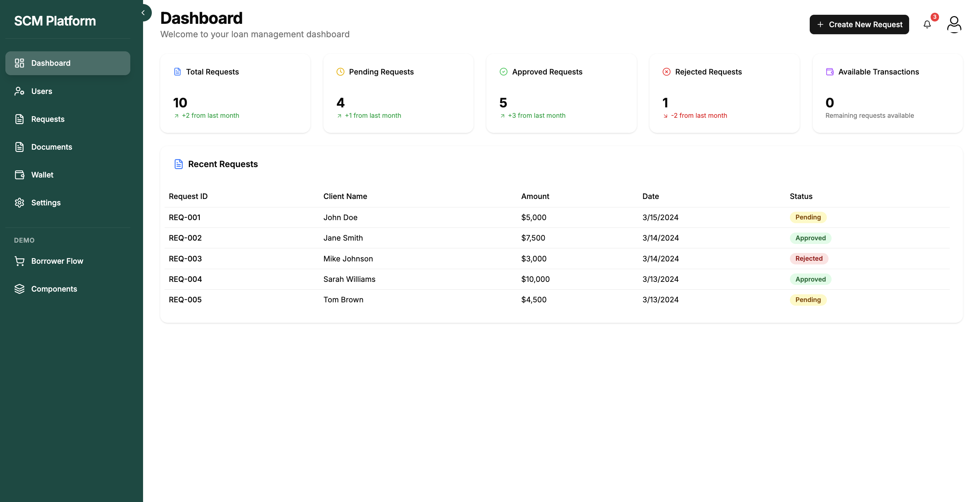
Task: Click the plus icon in Create New Request
Action: (x=820, y=24)
